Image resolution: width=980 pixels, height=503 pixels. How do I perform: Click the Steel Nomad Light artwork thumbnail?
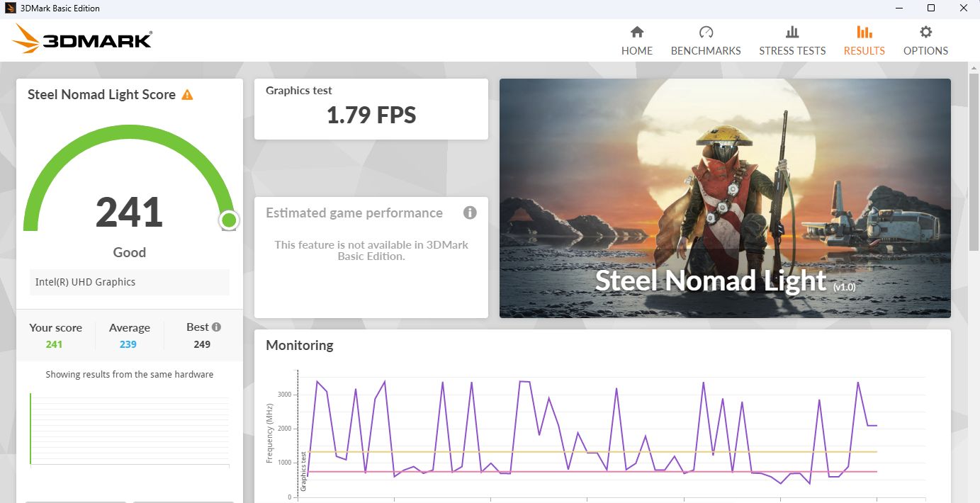tap(725, 198)
